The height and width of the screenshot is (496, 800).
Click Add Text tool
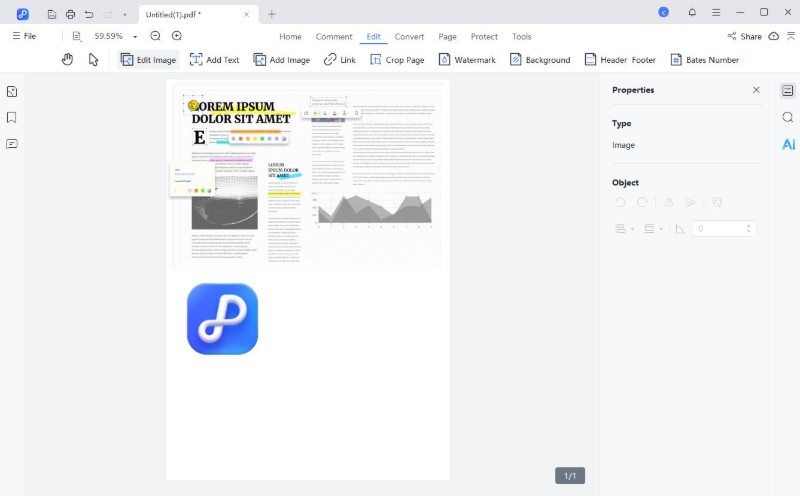(x=214, y=60)
